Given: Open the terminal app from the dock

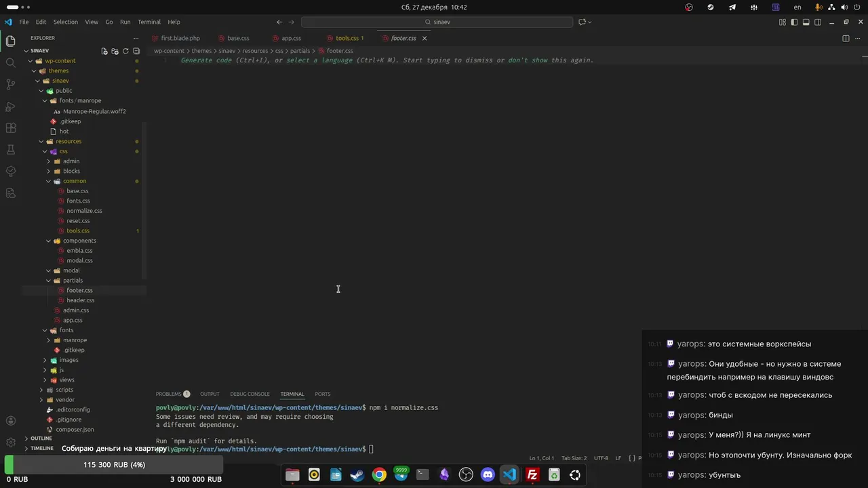Looking at the screenshot, I should point(422,475).
